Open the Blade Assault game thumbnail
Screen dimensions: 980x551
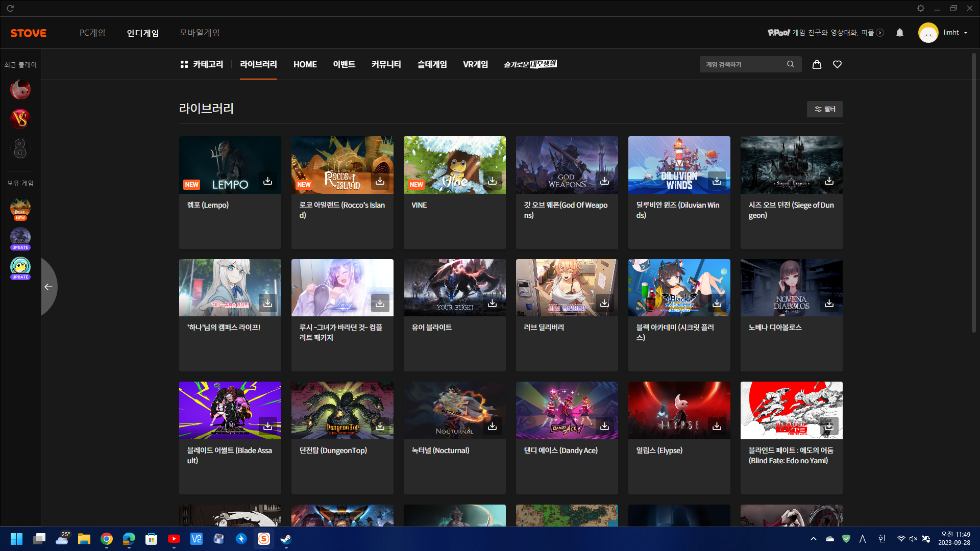point(230,410)
